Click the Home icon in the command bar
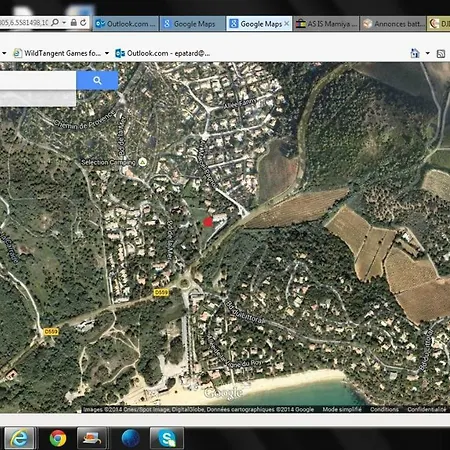Viewport: 450px width, 450px height. coord(415,53)
